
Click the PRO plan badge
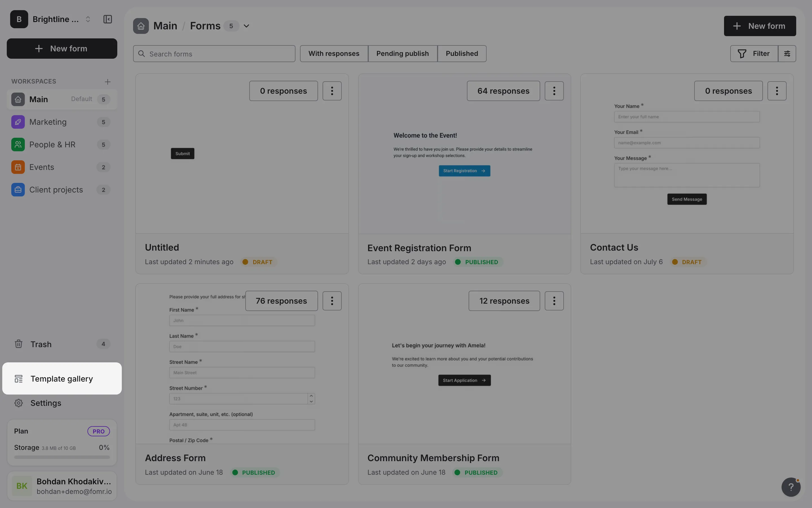click(99, 432)
